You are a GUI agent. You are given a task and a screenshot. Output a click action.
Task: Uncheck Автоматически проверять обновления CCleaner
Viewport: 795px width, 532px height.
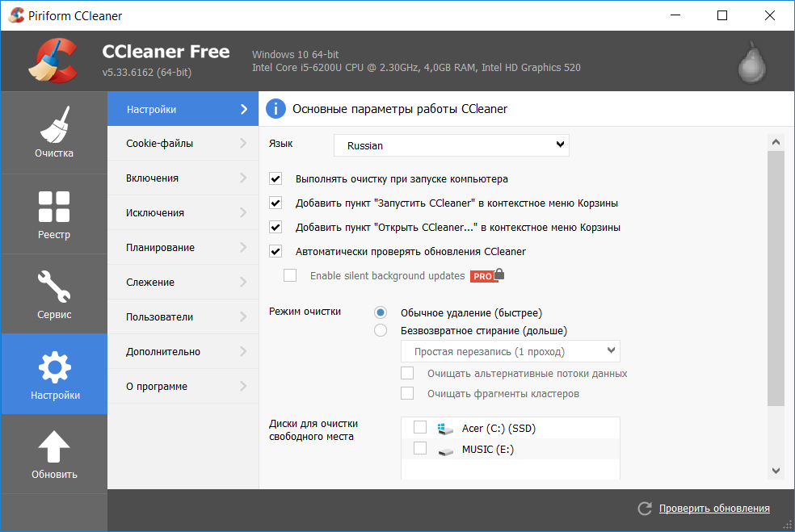pyautogui.click(x=276, y=251)
